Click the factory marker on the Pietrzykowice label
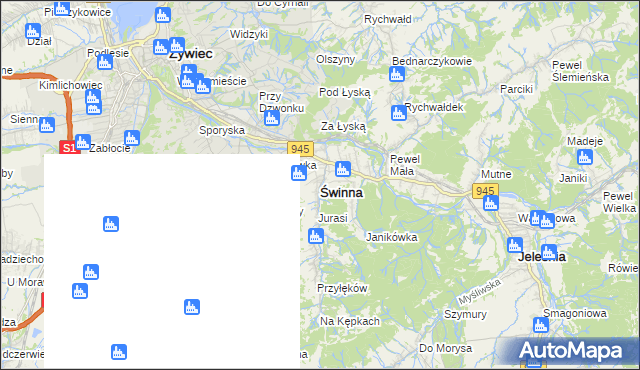 pyautogui.click(x=62, y=8)
